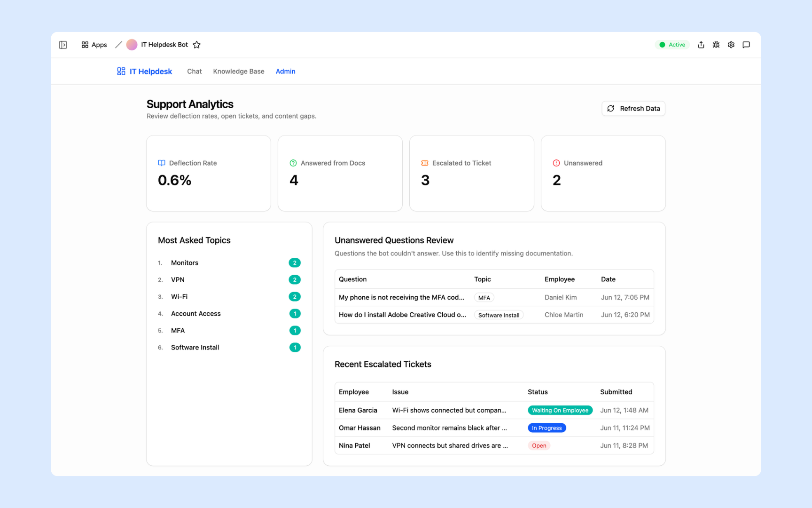Open the Apps grid icon
Viewport: 812px width, 508px height.
click(x=85, y=45)
